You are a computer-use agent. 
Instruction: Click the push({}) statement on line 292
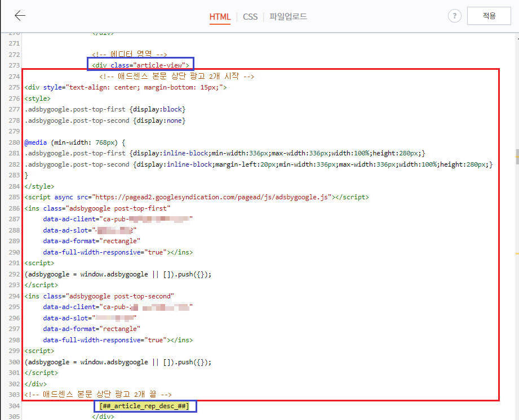[118, 274]
